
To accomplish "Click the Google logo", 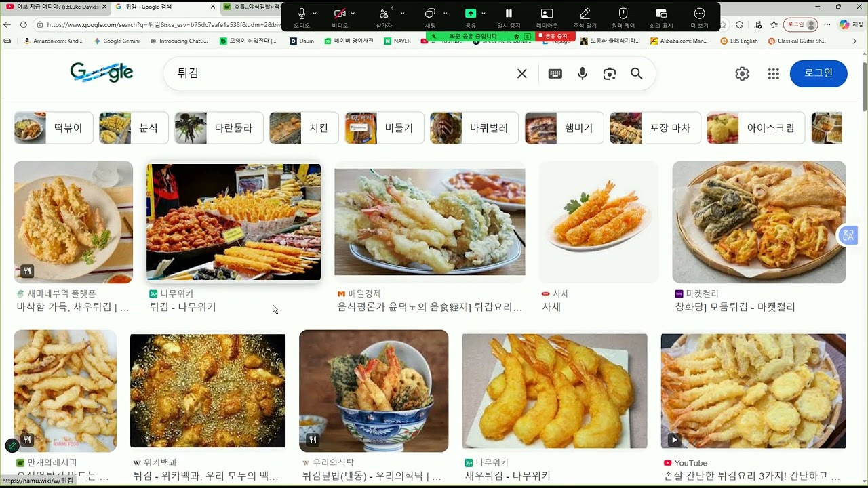I will [x=101, y=73].
